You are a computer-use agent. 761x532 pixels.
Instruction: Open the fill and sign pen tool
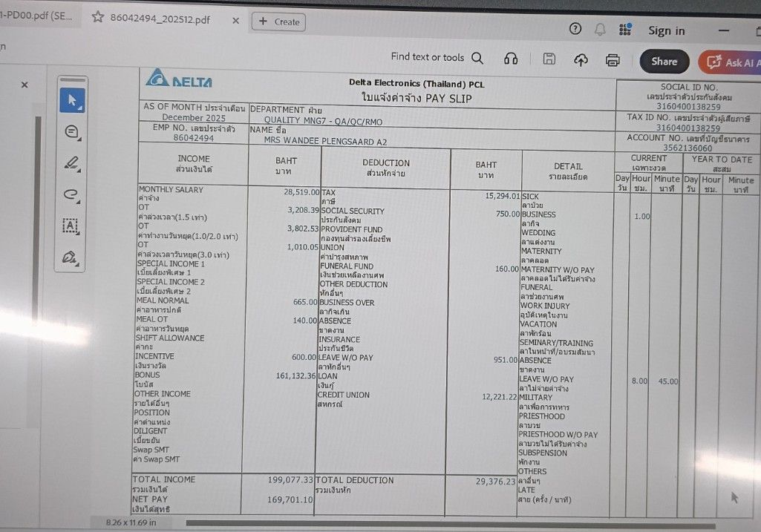71,257
